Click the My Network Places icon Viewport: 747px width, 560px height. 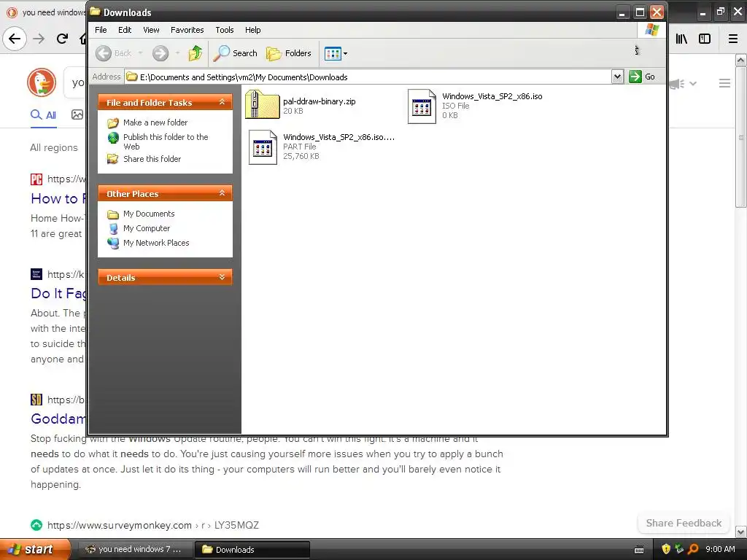tap(113, 243)
